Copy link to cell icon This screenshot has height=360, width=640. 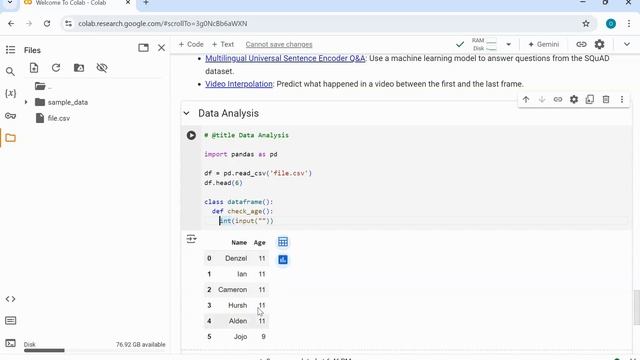tap(558, 99)
